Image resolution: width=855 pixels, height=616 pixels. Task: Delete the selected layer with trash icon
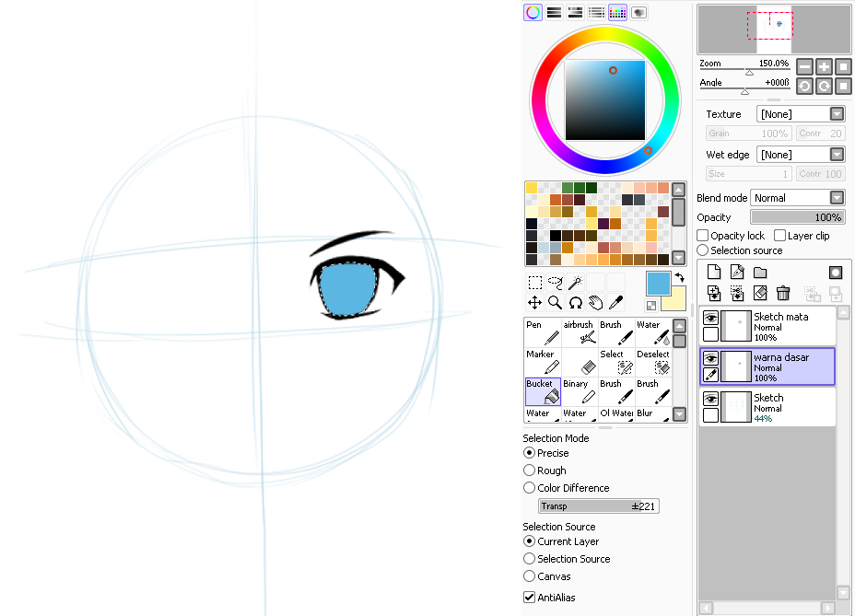[782, 293]
